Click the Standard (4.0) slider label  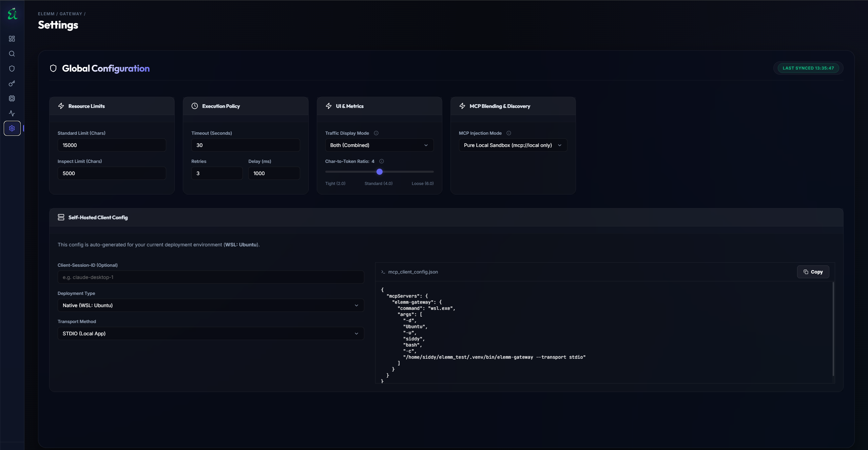click(379, 184)
